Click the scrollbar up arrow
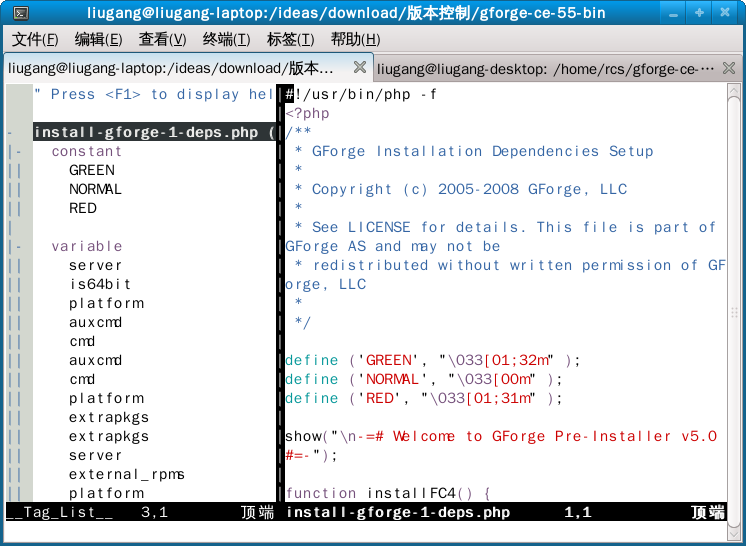The image size is (746, 546). (x=734, y=91)
